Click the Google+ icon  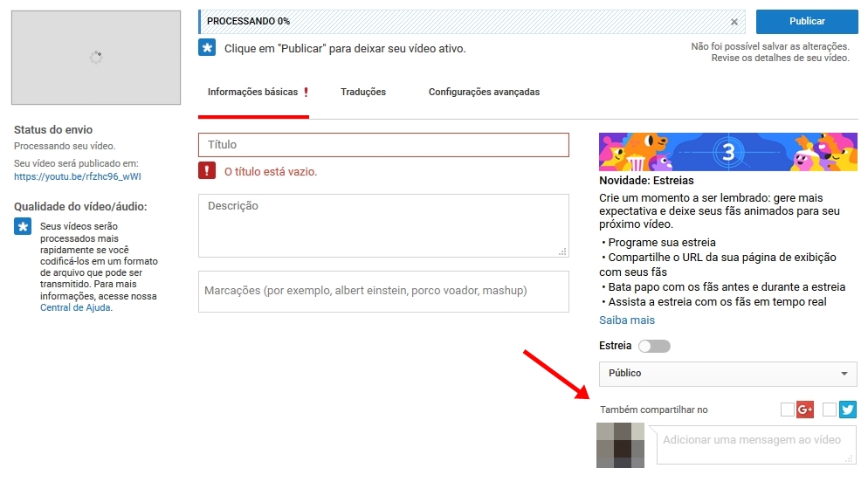[805, 410]
